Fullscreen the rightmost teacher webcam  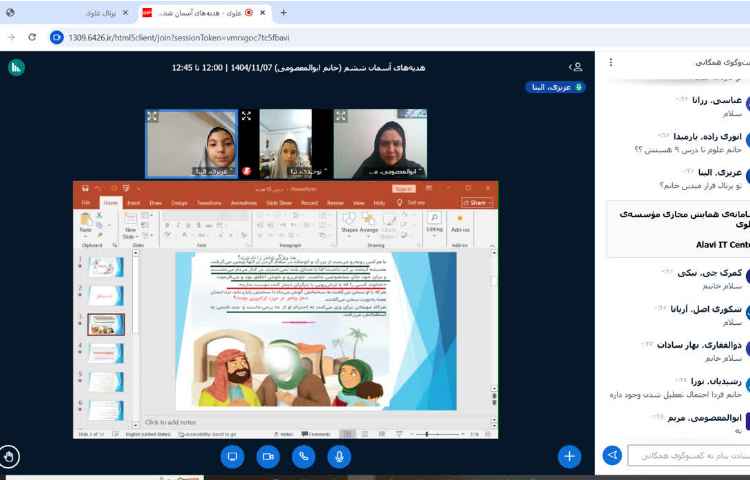[x=341, y=117]
